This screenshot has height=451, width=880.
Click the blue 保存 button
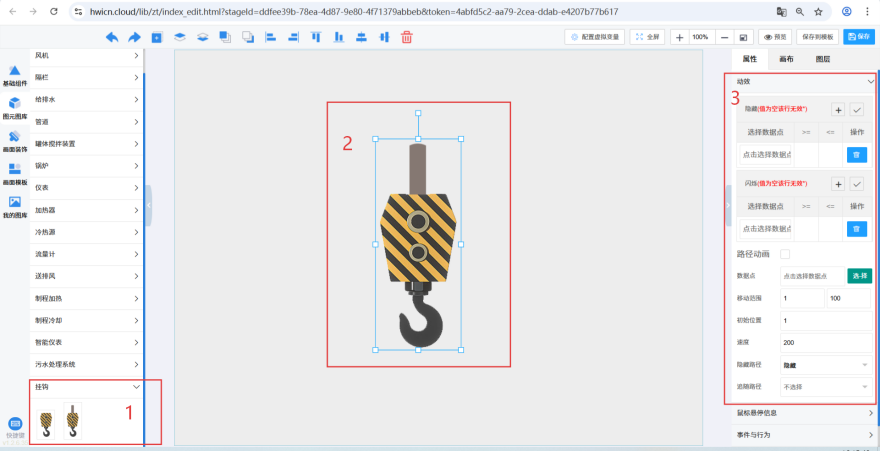click(x=857, y=37)
